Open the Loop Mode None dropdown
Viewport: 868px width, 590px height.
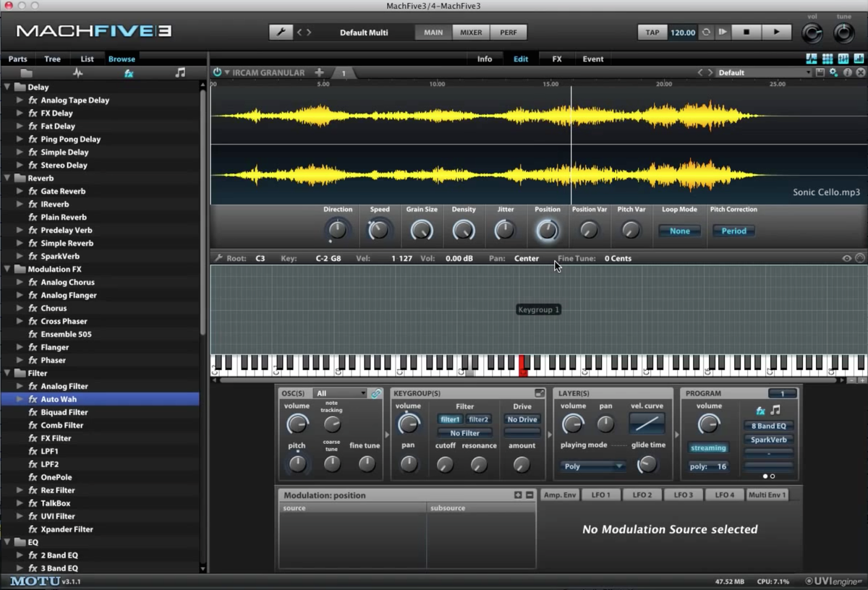pyautogui.click(x=680, y=231)
